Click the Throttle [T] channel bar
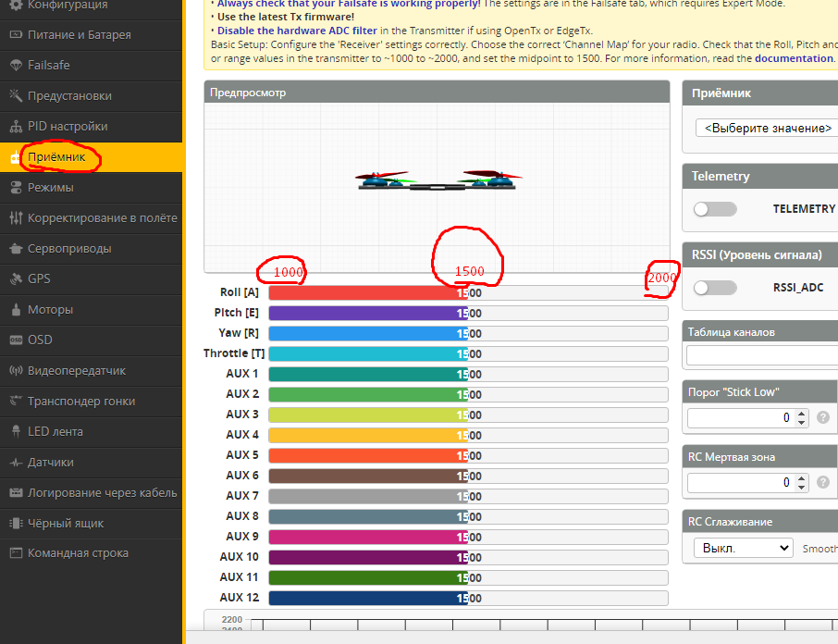The width and height of the screenshot is (838, 644). coord(467,353)
